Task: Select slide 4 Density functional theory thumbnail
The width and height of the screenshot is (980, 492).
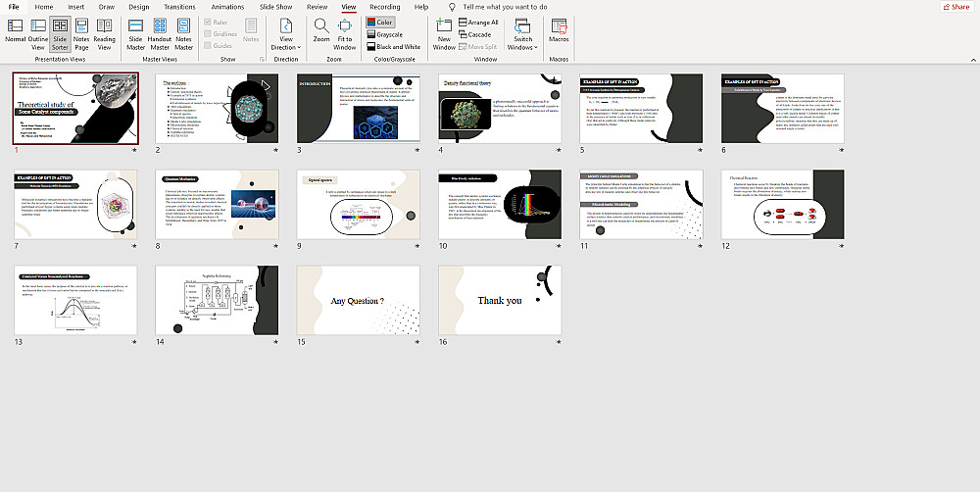Action: coord(500,108)
